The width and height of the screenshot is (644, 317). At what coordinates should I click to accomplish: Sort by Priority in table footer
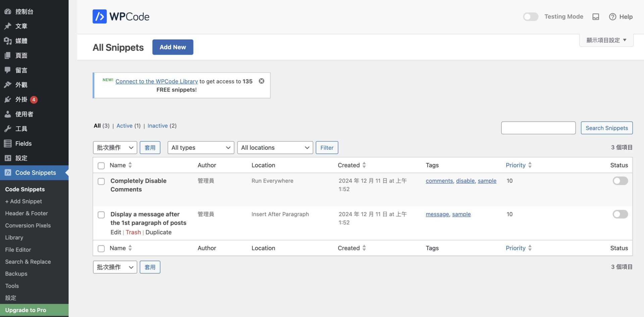pyautogui.click(x=519, y=248)
